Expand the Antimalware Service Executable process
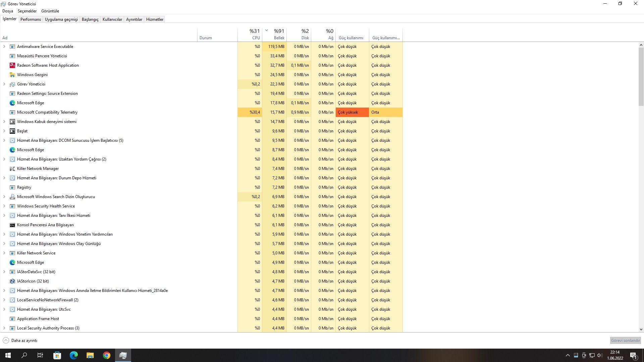The width and height of the screenshot is (644, 362). pyautogui.click(x=4, y=47)
